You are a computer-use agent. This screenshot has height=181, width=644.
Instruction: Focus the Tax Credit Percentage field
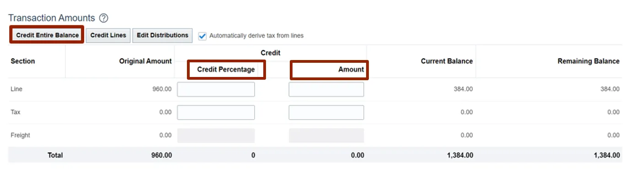[216, 112]
